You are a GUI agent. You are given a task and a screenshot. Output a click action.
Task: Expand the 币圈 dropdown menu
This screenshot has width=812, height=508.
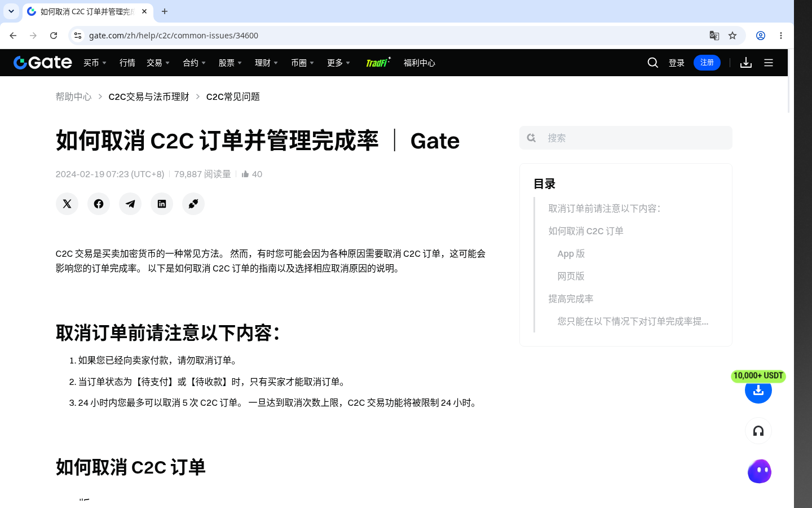tap(302, 63)
